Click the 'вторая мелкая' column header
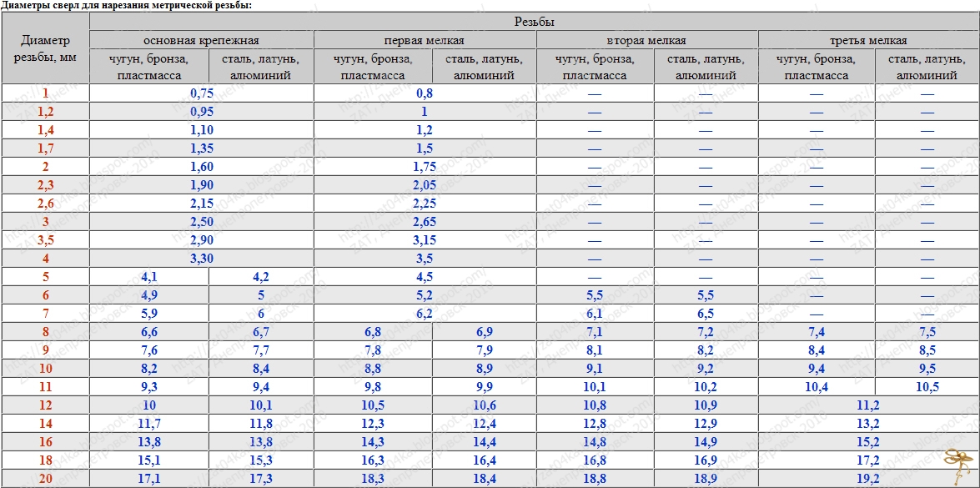Viewport: 980px width, 488px height. [647, 41]
